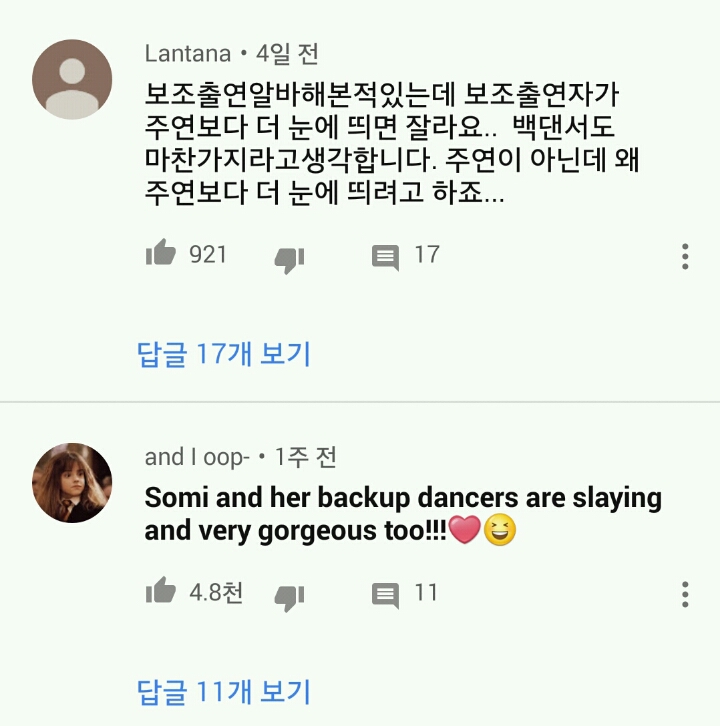This screenshot has width=720, height=726.
Task: Visit the 'and I oop-' username link
Action: click(196, 457)
